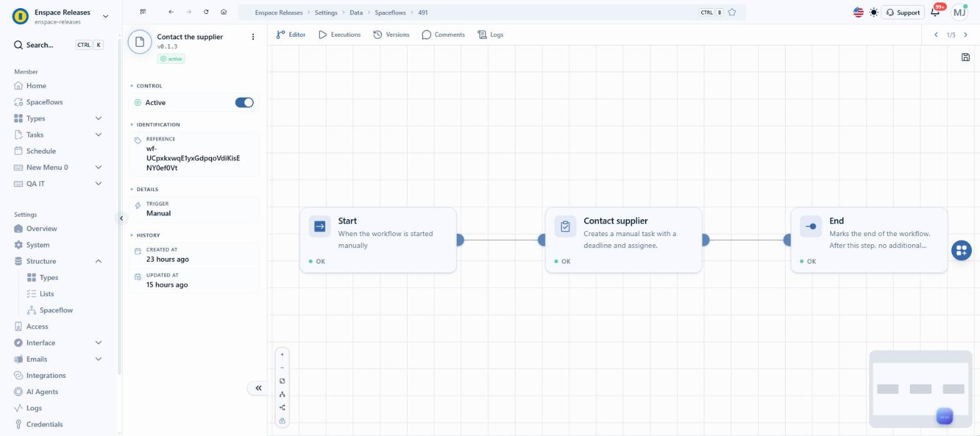Screen dimensions: 980x436
Task: Click the auto-layout tree icon in canvas controls
Action: (x=282, y=394)
